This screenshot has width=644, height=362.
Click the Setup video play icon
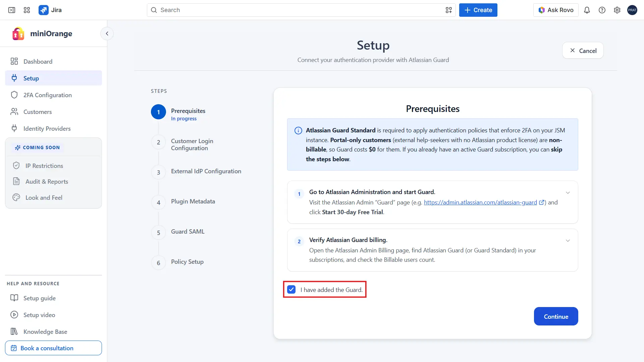14,315
